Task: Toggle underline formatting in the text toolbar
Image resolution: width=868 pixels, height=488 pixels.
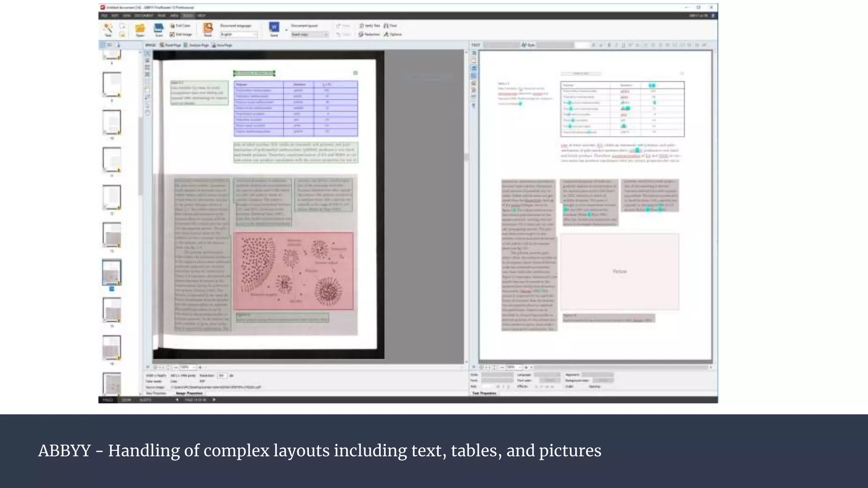Action: pos(623,45)
